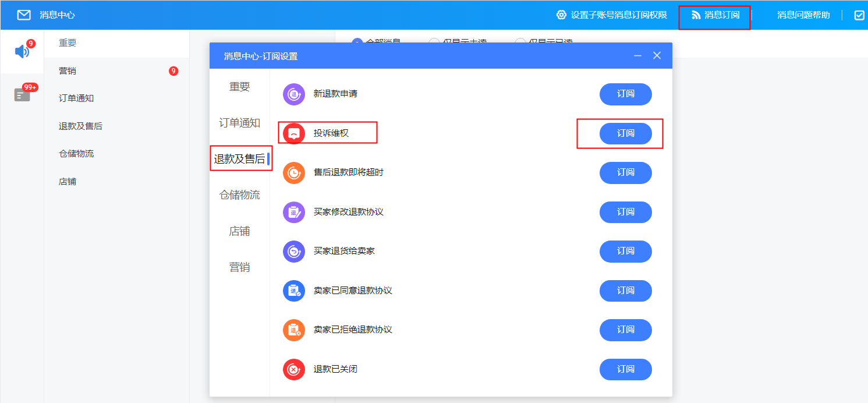868x403 pixels.
Task: Click 订阅 button for 投诉维权
Action: (626, 133)
